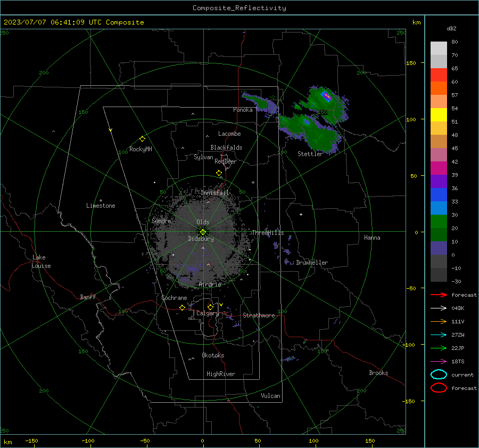
Task: Select the bright green 20-30 dBZ swatch
Action: pyautogui.click(x=439, y=221)
